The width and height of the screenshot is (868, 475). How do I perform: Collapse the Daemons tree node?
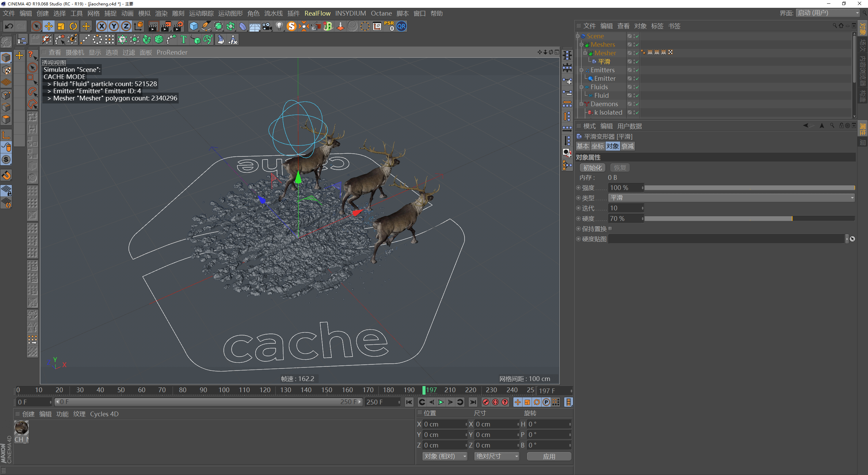pos(581,104)
